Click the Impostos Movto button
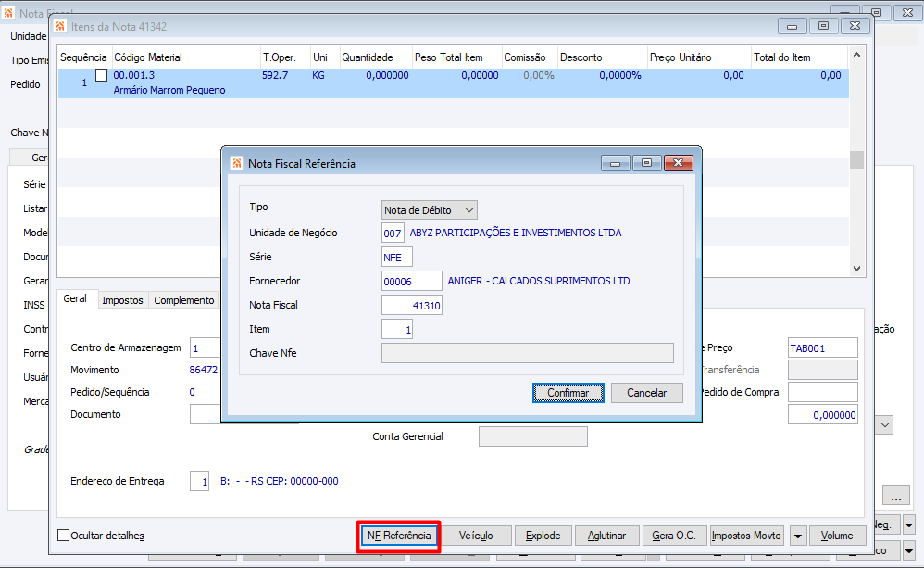Viewport: 924px width, 568px height. pyautogui.click(x=746, y=536)
